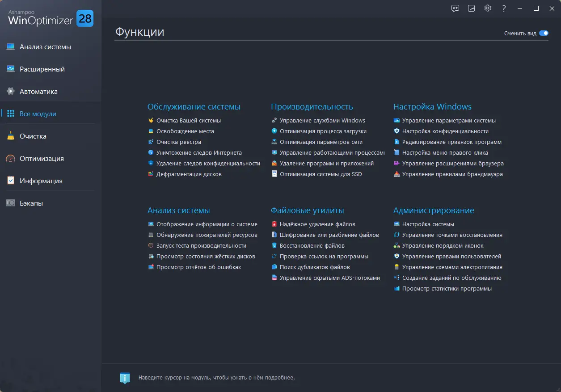561x392 pixels.
Task: Select Все модули in the sidebar
Action: pos(51,114)
